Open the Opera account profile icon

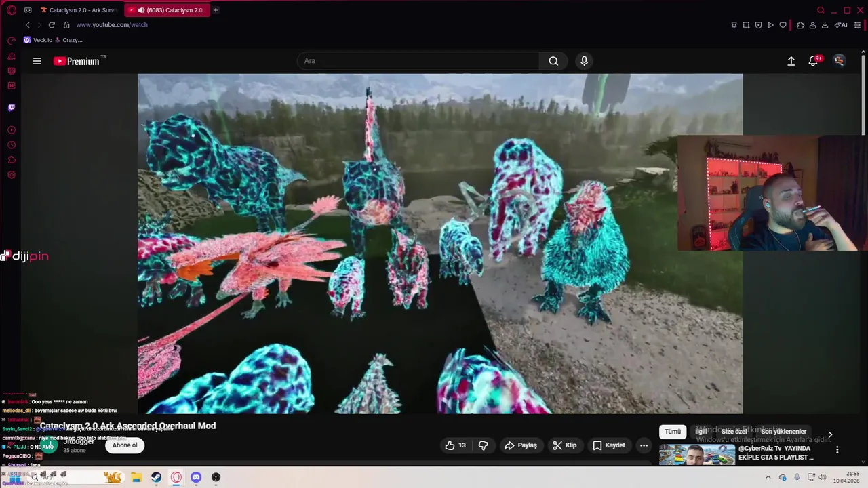click(812, 25)
